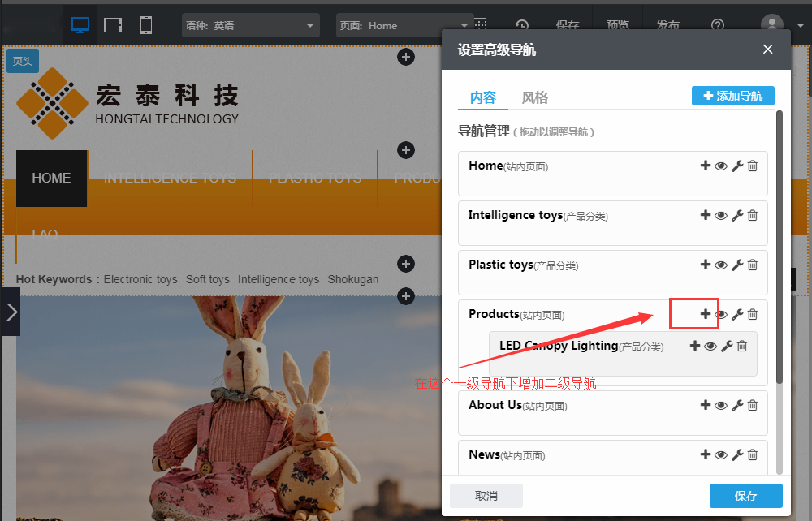812x521 pixels.
Task: Open the page selector dropdown
Action: pos(404,25)
